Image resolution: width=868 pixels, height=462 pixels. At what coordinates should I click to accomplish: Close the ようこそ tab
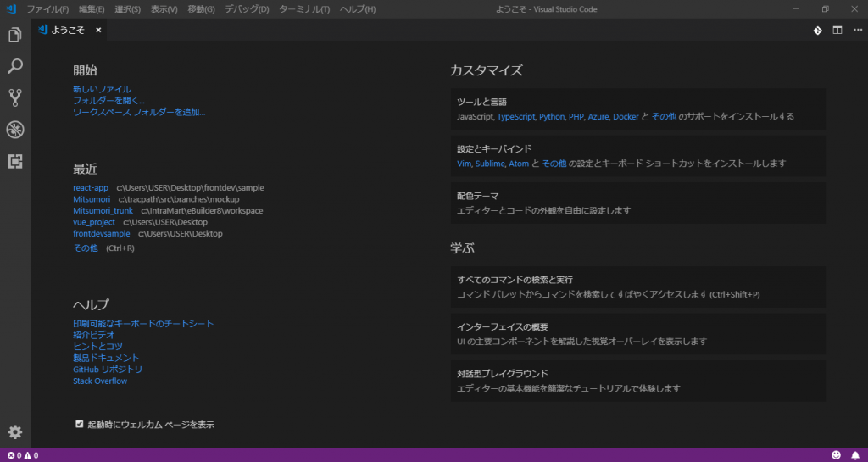(x=98, y=31)
